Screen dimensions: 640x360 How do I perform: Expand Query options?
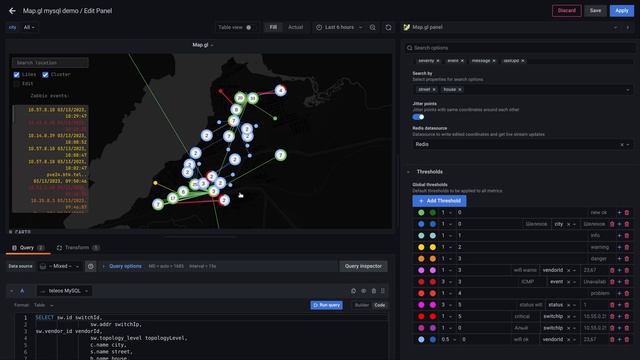pyautogui.click(x=122, y=266)
